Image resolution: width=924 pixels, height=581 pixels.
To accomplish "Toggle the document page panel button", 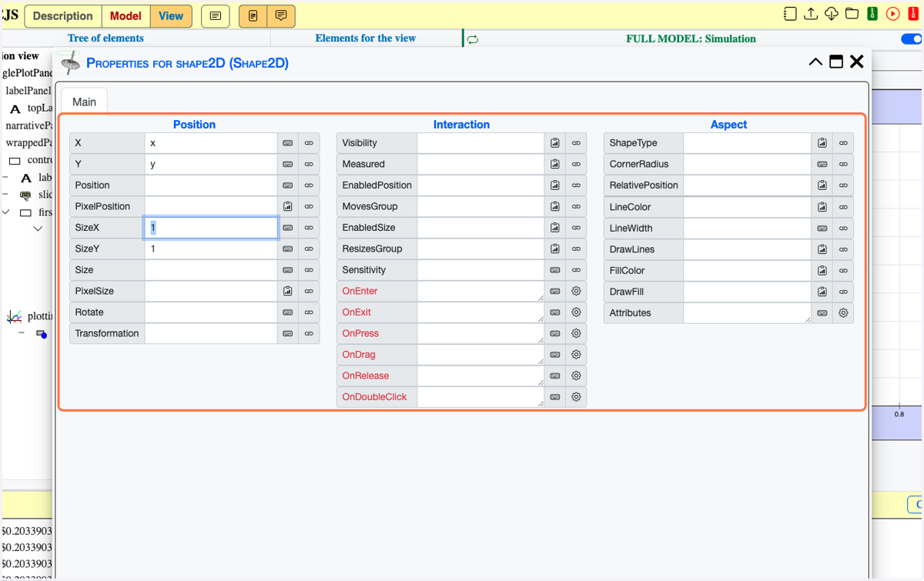I will (253, 15).
